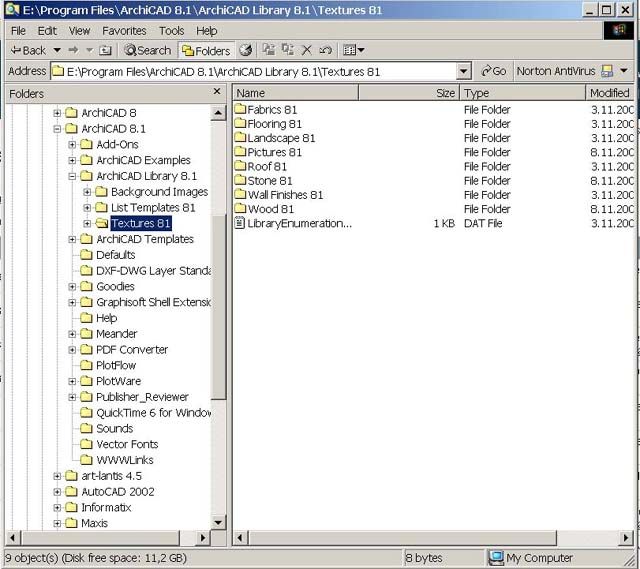Select the PDF Converter tree folder
This screenshot has height=569, width=640.
(x=131, y=350)
